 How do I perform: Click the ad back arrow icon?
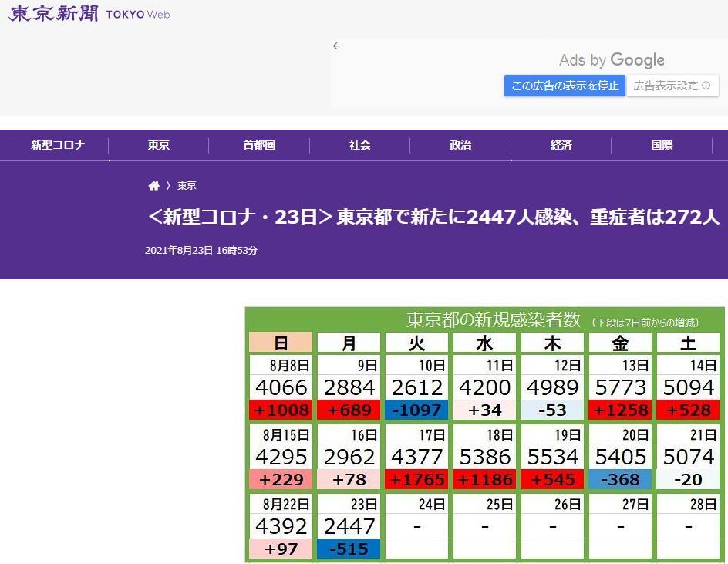(336, 46)
